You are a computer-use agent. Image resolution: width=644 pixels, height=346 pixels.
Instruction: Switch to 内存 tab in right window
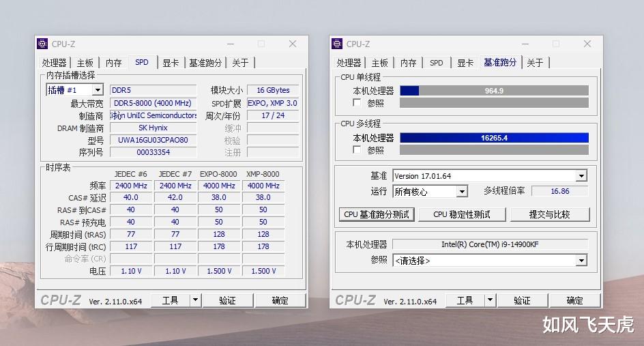(408, 63)
